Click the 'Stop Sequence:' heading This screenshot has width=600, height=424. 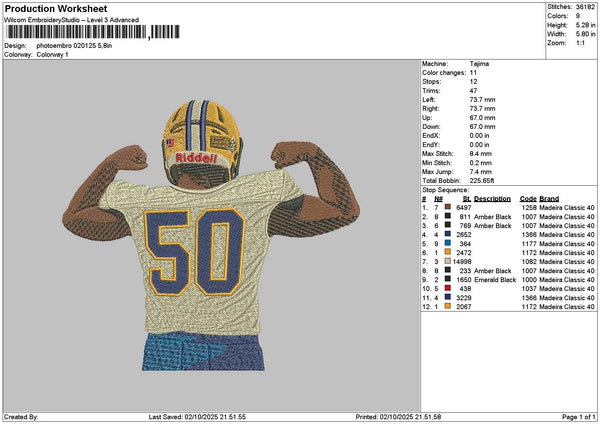(445, 190)
